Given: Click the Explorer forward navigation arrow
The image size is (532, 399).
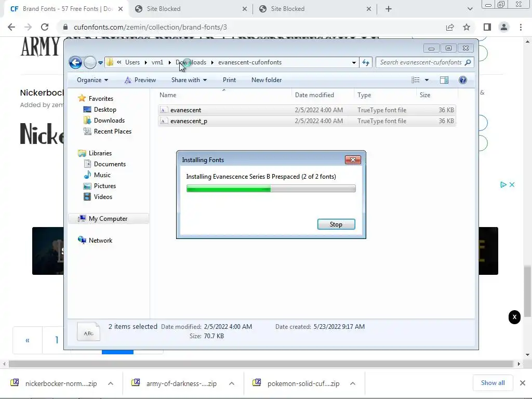Looking at the screenshot, I should 90,62.
